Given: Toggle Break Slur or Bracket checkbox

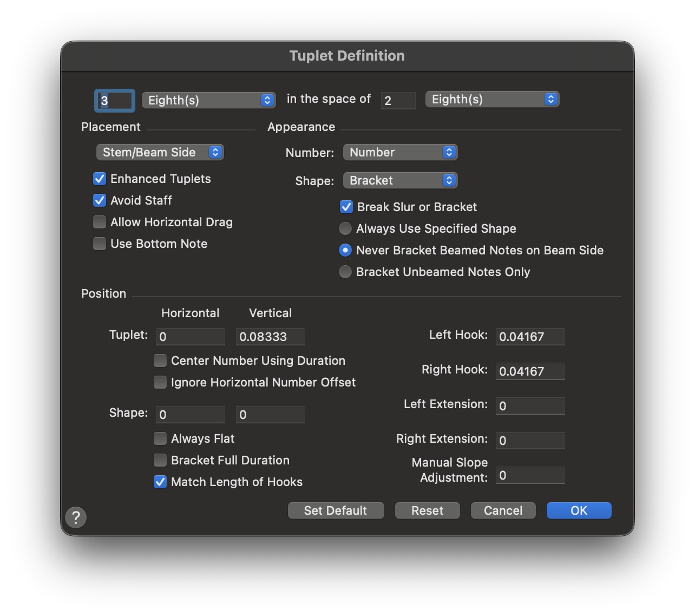Looking at the screenshot, I should 346,207.
